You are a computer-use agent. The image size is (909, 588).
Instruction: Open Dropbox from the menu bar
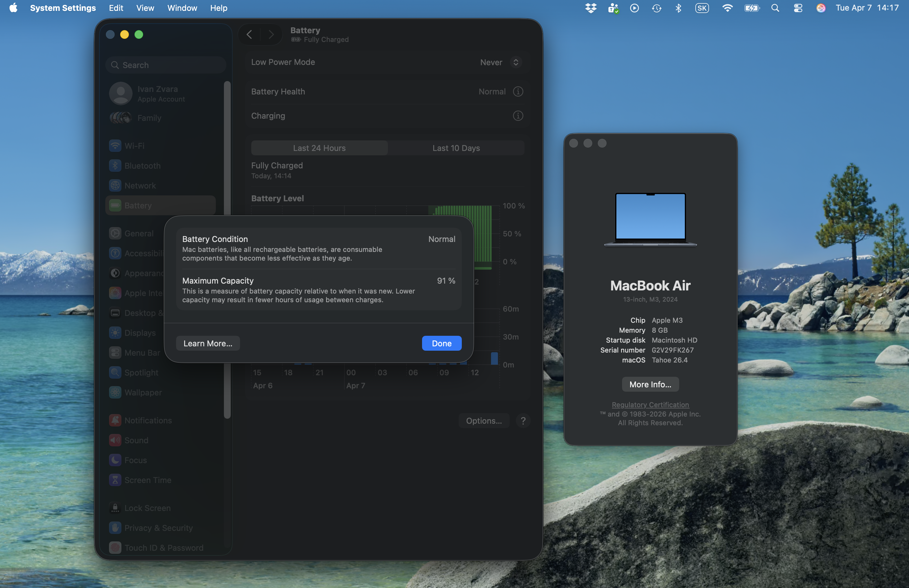pos(591,8)
